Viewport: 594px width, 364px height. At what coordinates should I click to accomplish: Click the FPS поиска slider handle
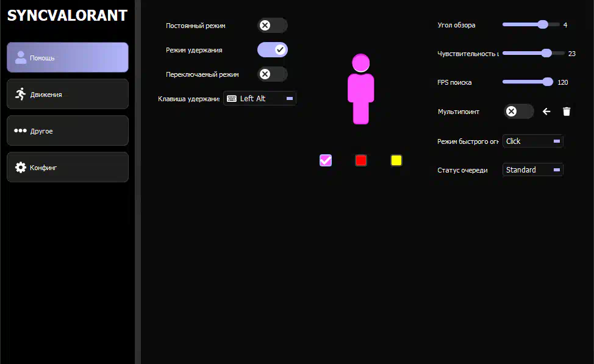tap(548, 82)
